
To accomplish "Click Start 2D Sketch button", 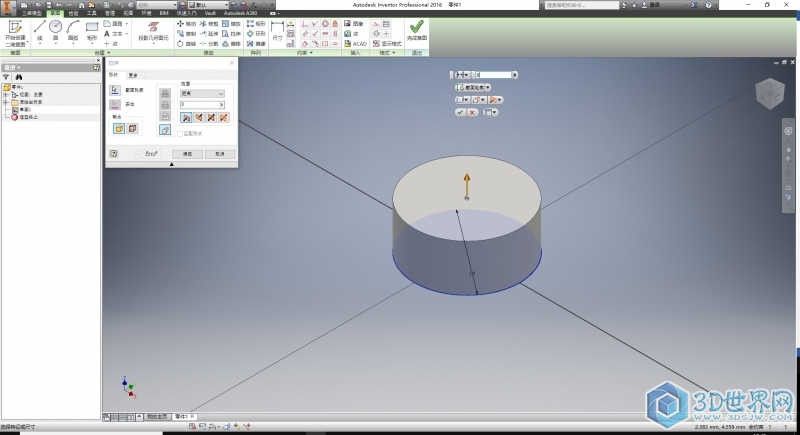I will (15, 34).
